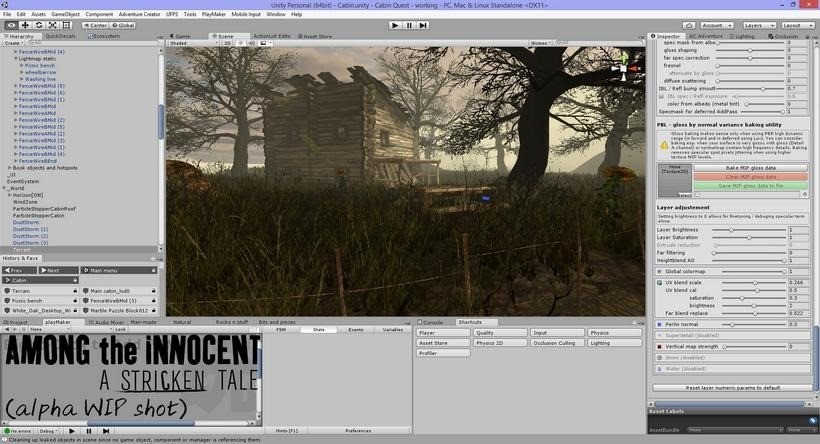The height and width of the screenshot is (444, 820).
Task: Adjust the Perlin normal slider
Action: (753, 324)
